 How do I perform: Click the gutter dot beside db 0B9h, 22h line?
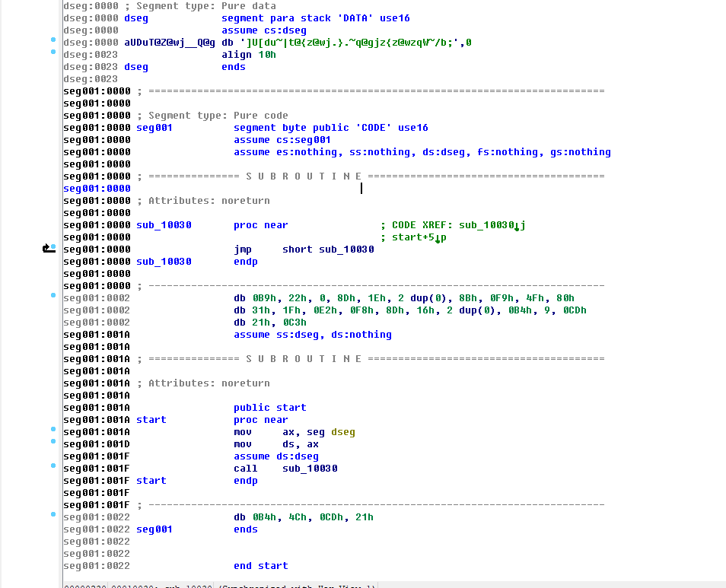tap(53, 294)
